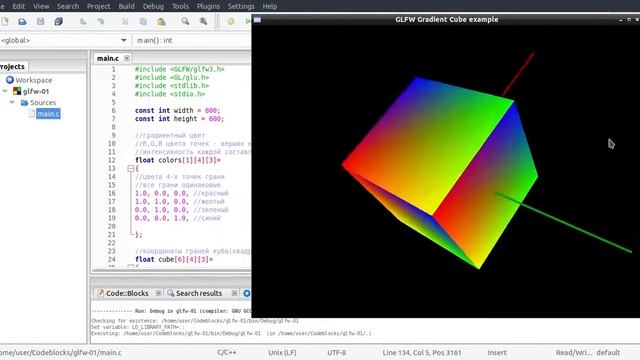Click the Paste toolbar icon
Viewport: 640px width, 360px height.
click(161, 21)
